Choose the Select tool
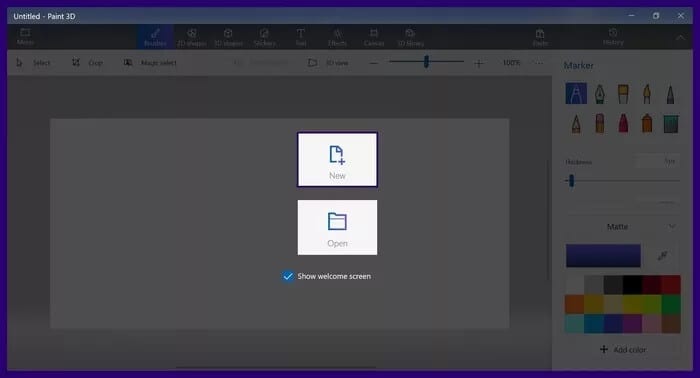 (x=33, y=63)
